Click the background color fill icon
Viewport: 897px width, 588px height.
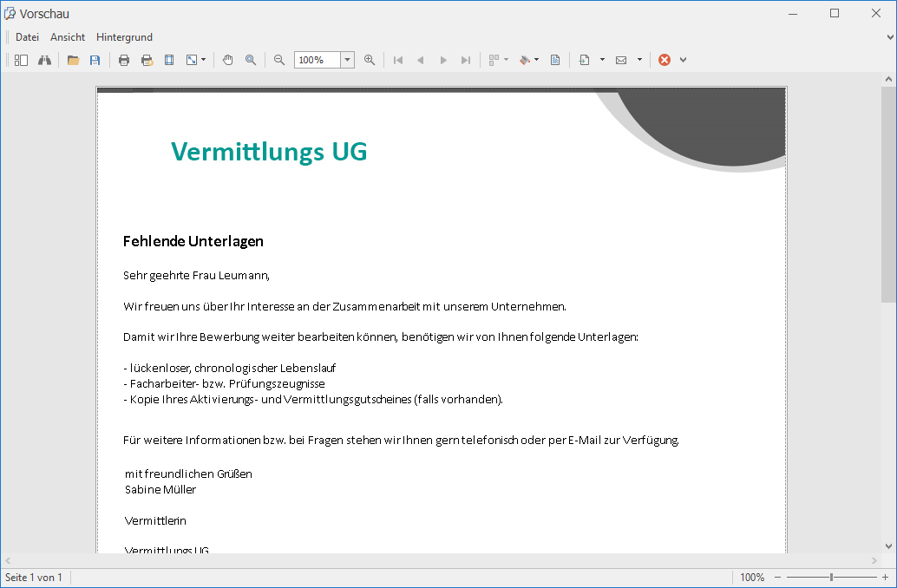pos(525,60)
